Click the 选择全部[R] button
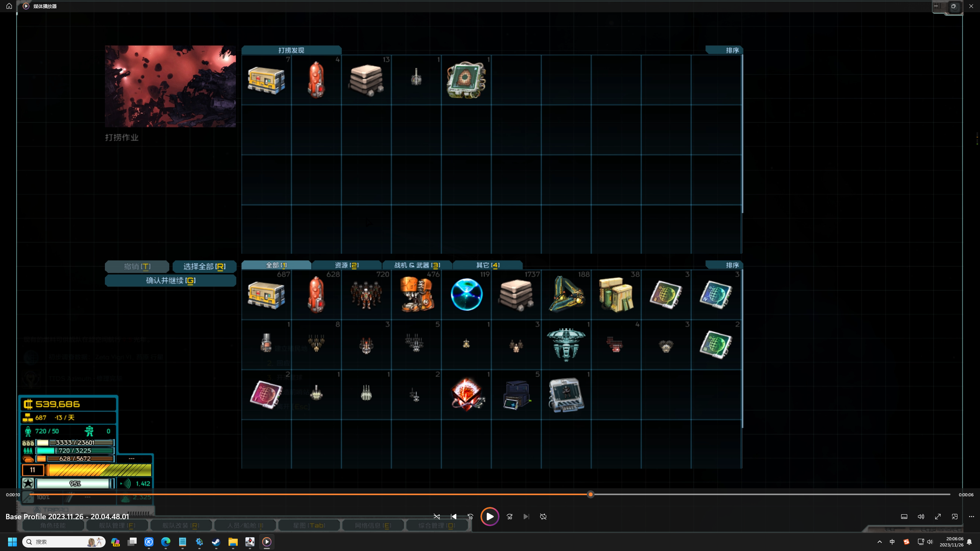The height and width of the screenshot is (551, 980). (204, 267)
